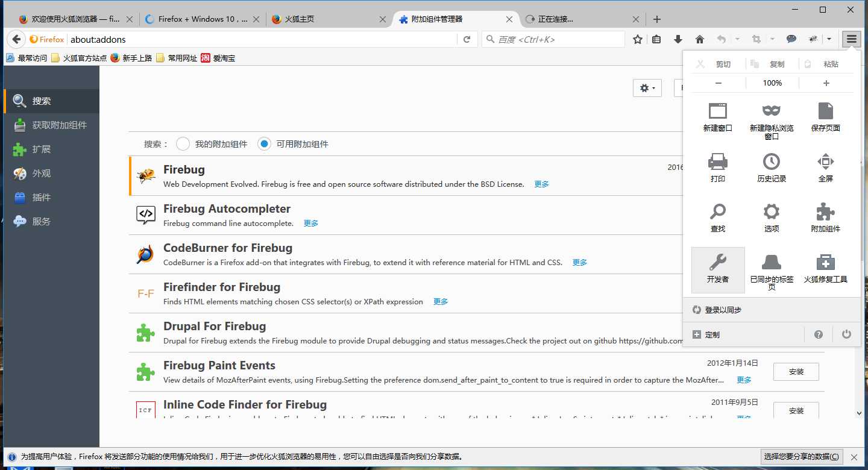This screenshot has width=868, height=470.
Task: Bookmark this page with the star
Action: (x=638, y=39)
